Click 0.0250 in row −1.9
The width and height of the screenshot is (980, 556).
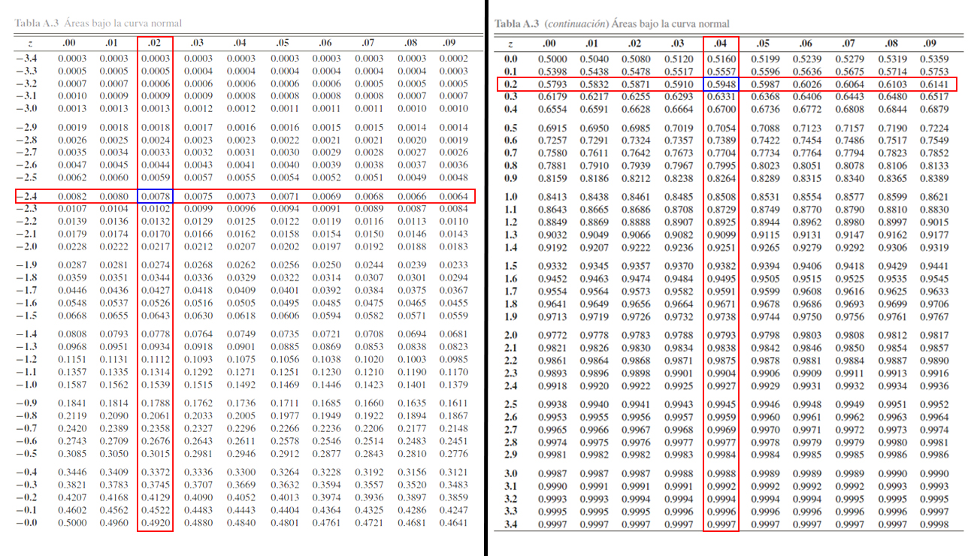(x=326, y=265)
